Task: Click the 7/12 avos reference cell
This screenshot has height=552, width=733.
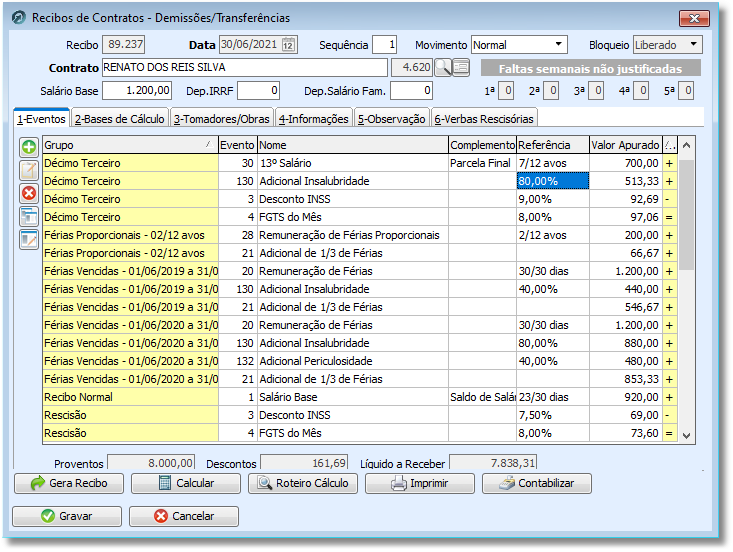Action: pyautogui.click(x=553, y=163)
